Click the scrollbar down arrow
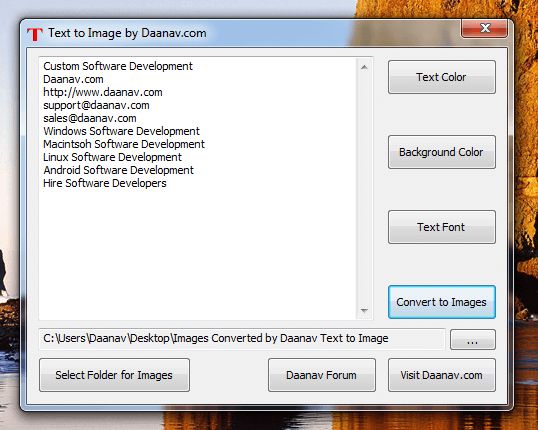Image resolution: width=538 pixels, height=430 pixels. 364,310
